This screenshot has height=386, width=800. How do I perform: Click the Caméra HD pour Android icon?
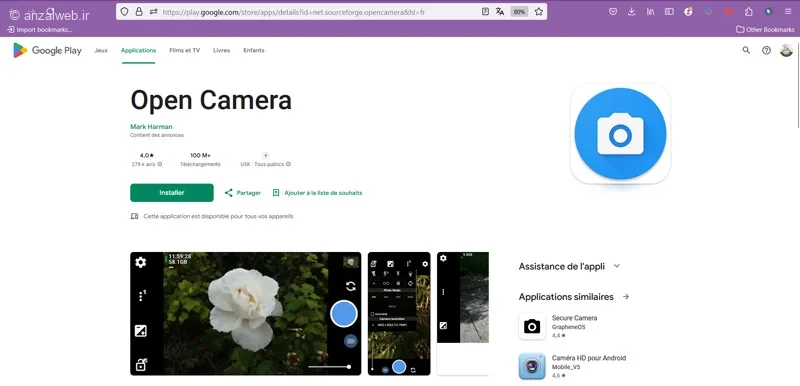click(x=532, y=366)
